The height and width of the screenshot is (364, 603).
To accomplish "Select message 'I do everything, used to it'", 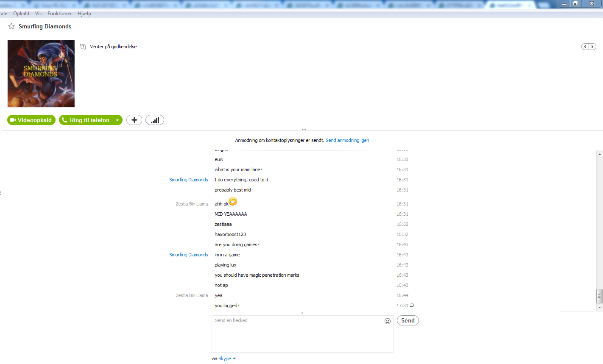I will pyautogui.click(x=241, y=180).
